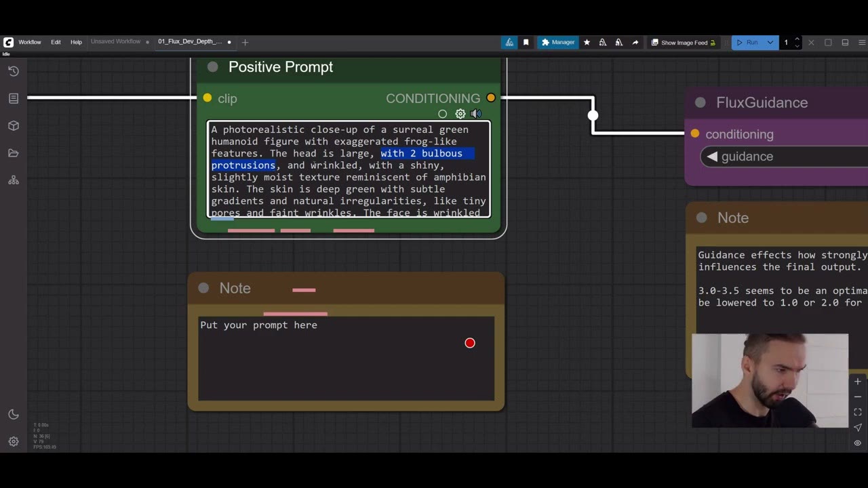Toggle link visibility eye icon

point(858,443)
